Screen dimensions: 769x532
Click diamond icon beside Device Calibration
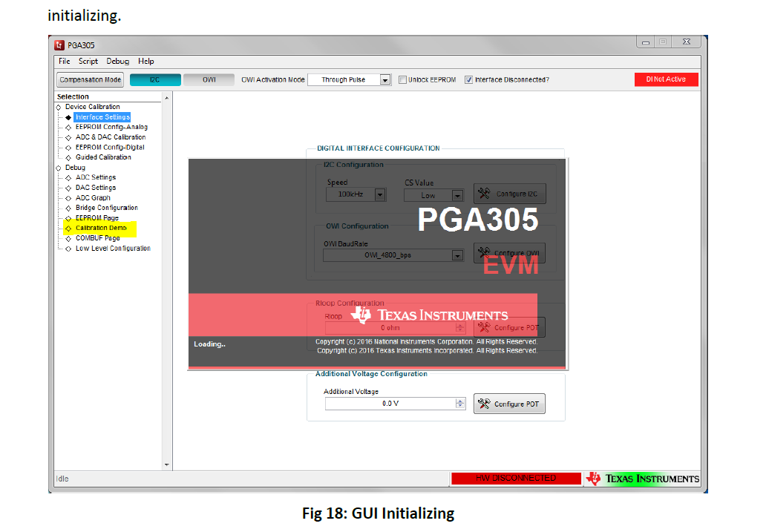(x=59, y=108)
